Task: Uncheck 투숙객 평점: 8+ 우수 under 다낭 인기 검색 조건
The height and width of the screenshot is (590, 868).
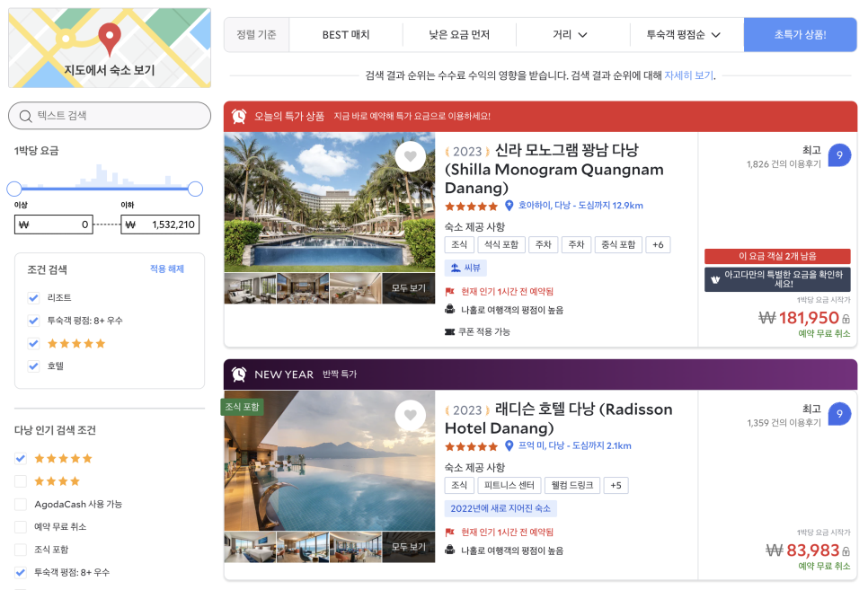Action: point(21,572)
